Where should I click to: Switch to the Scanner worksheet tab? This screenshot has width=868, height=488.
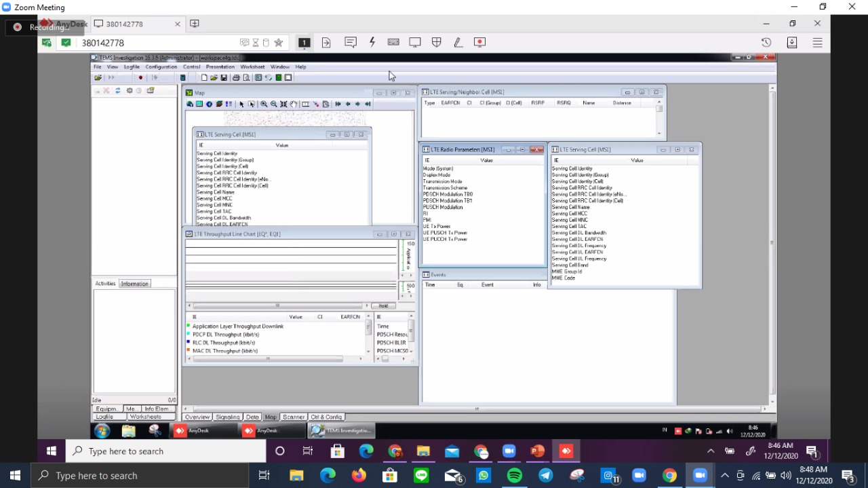pos(294,417)
